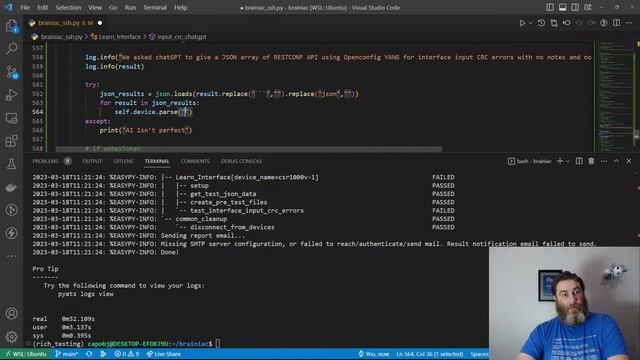
Task: Close the bottom panel
Action: click(x=629, y=161)
